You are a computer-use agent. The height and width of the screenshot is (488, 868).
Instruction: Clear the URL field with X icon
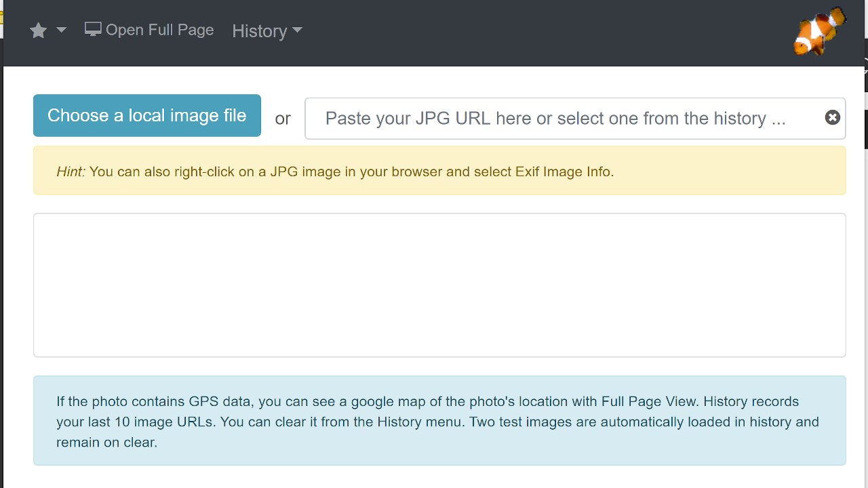[832, 118]
